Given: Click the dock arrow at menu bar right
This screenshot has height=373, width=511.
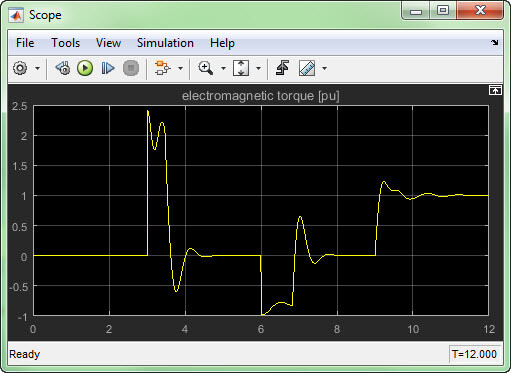Looking at the screenshot, I should pos(494,43).
